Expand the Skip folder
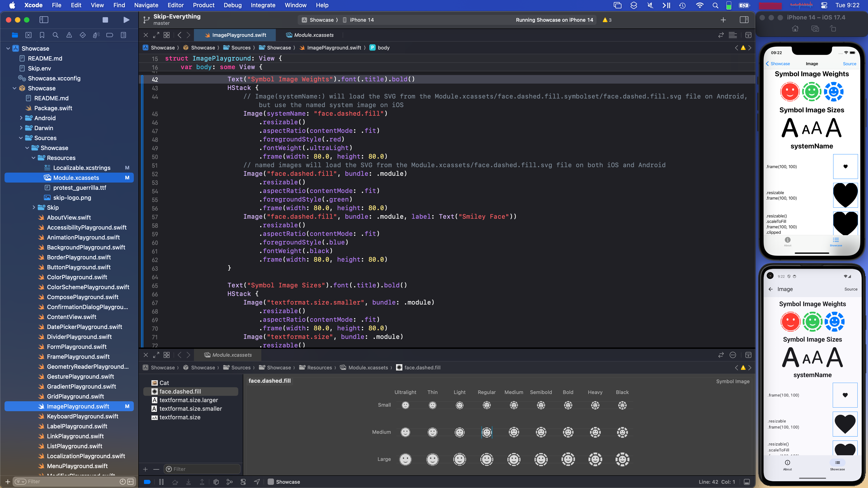868x488 pixels. click(33, 207)
